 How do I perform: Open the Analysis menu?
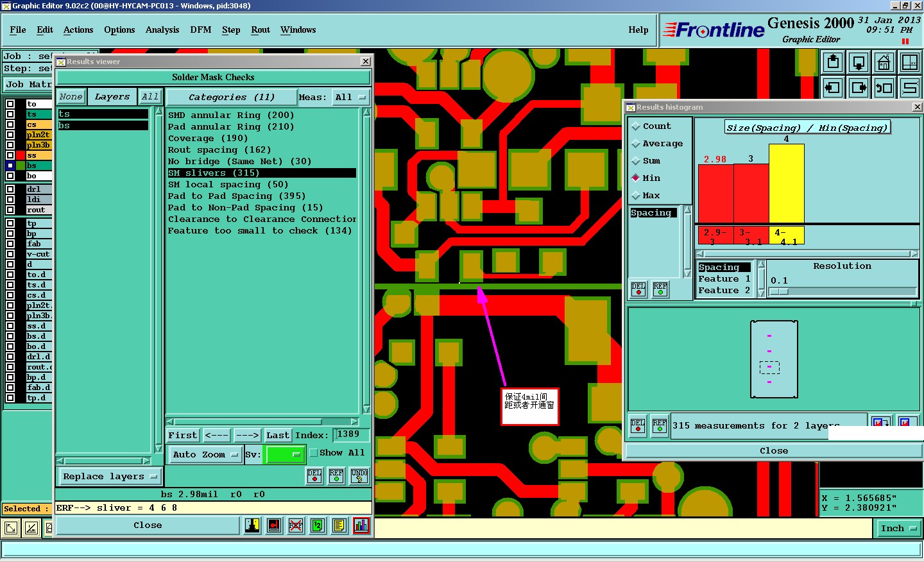(162, 30)
